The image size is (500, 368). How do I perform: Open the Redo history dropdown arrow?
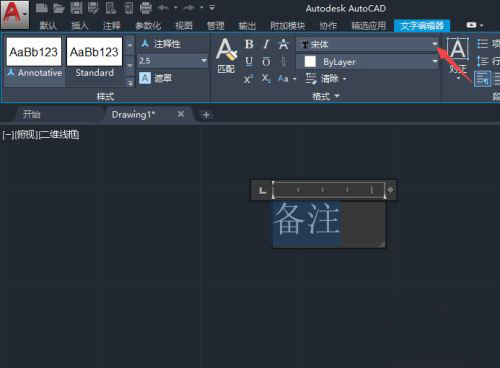tap(201, 7)
